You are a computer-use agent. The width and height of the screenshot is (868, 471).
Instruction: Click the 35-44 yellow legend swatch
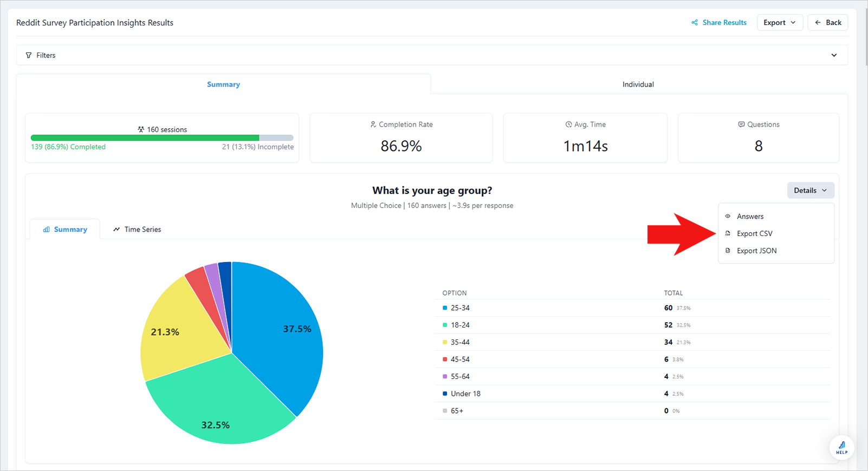pyautogui.click(x=445, y=342)
